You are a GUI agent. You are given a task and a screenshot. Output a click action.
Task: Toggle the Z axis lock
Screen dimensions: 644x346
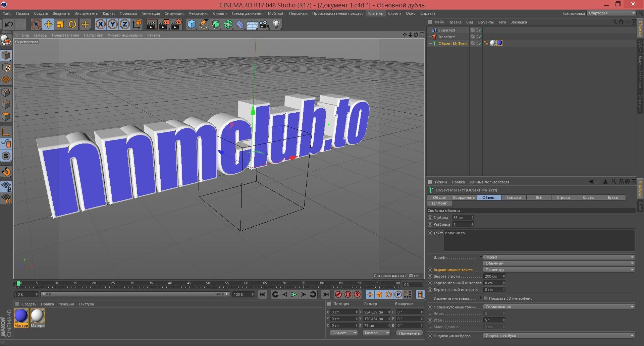[x=125, y=24]
